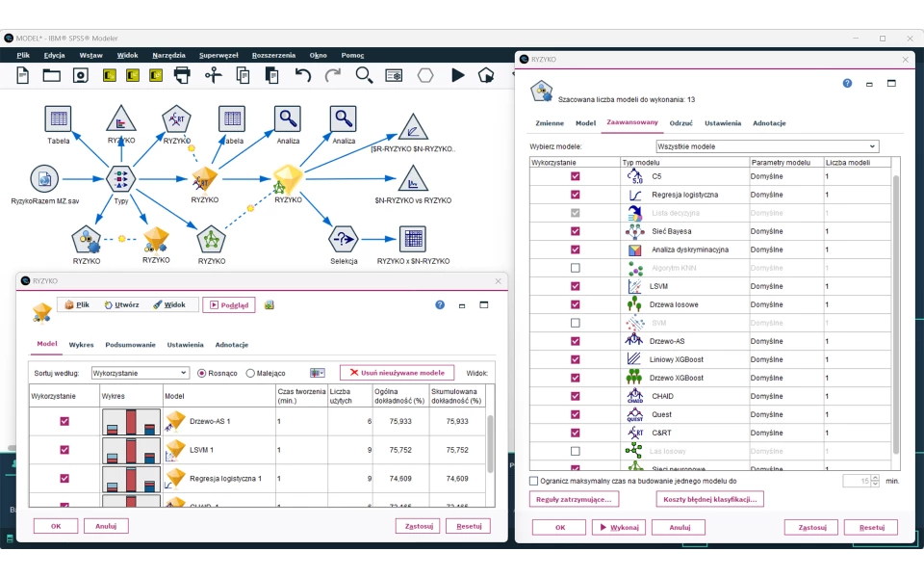Image resolution: width=924 pixels, height=578 pixels.
Task: Enable the Algorytm KNN model checkbox
Action: (x=576, y=268)
